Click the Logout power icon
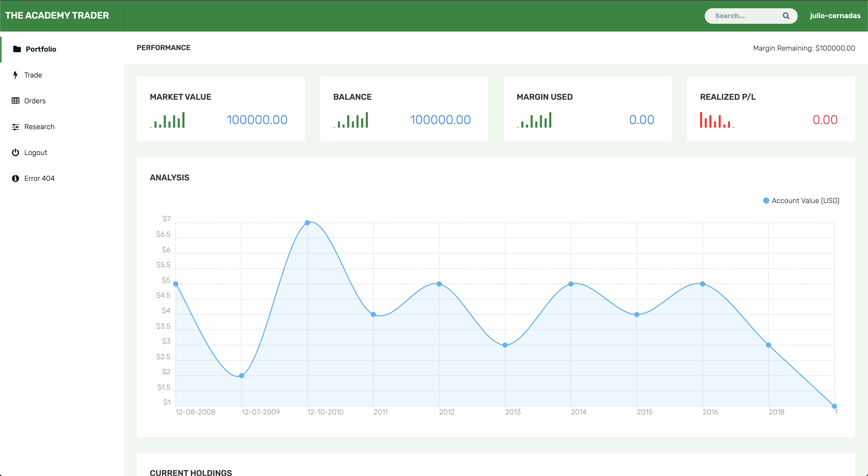 point(16,152)
